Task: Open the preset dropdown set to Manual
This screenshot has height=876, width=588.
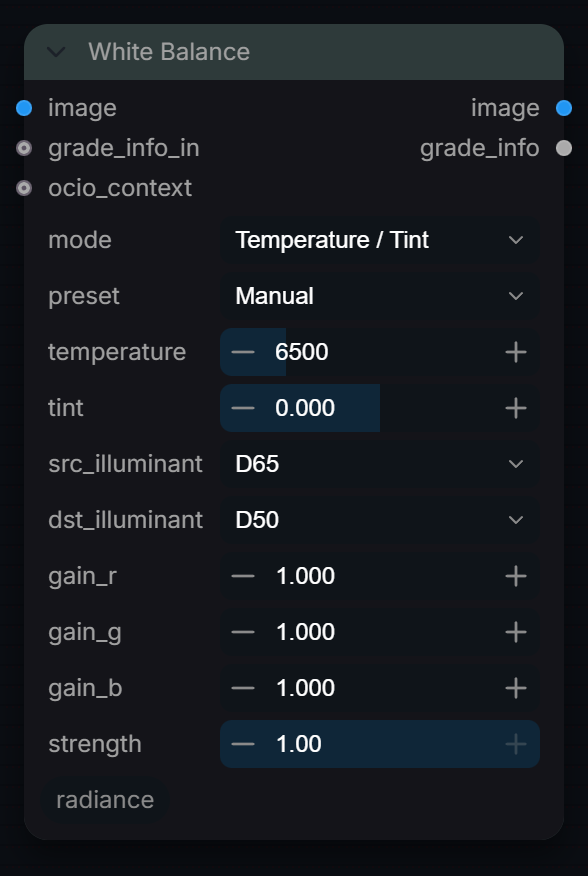Action: pyautogui.click(x=380, y=296)
